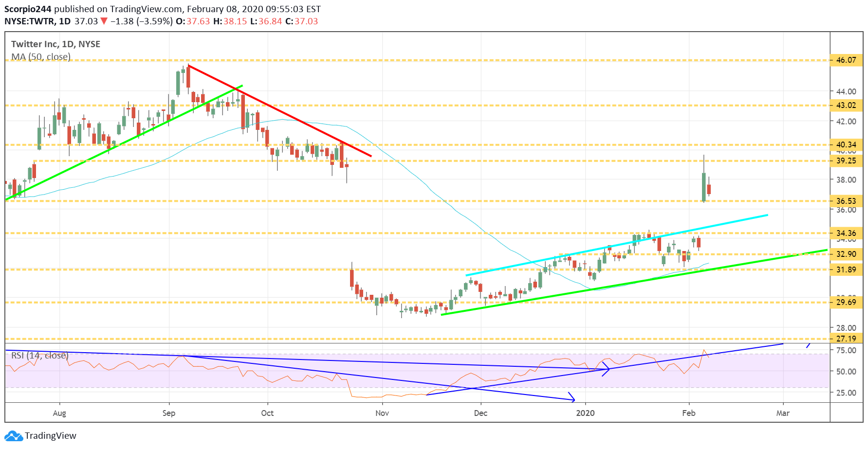Click the Feb label on time axis
Image resolution: width=868 pixels, height=449 pixels.
pyautogui.click(x=689, y=413)
